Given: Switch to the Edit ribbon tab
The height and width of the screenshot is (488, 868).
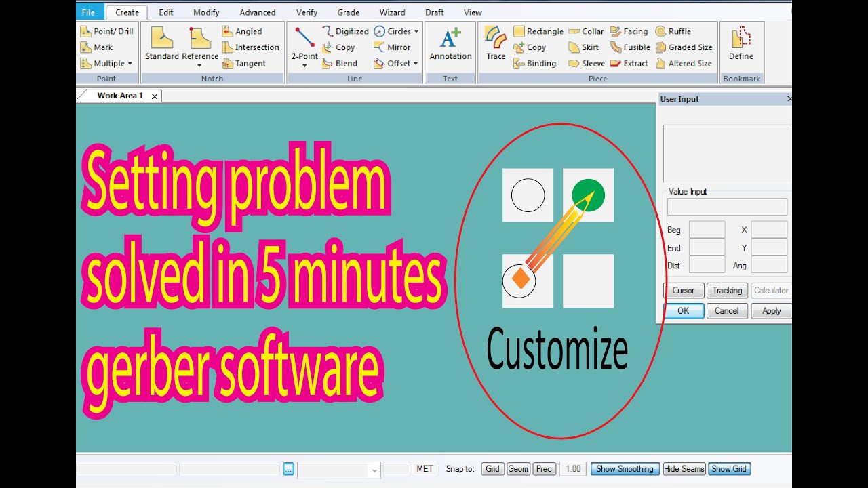Looking at the screenshot, I should pyautogui.click(x=166, y=12).
